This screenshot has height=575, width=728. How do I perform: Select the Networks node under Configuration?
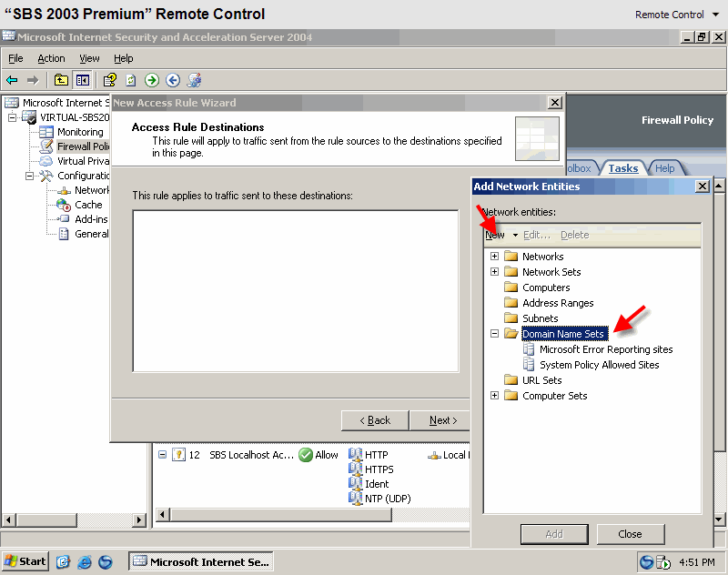tap(92, 190)
